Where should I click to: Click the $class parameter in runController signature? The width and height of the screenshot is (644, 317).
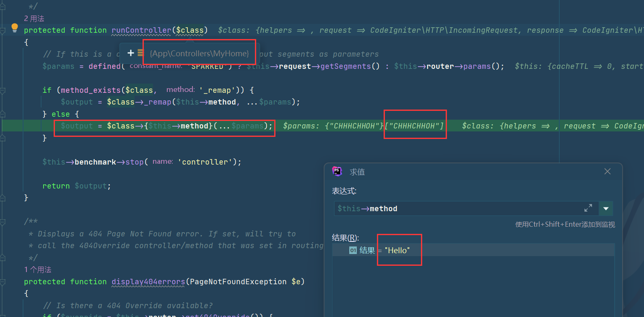(x=190, y=30)
